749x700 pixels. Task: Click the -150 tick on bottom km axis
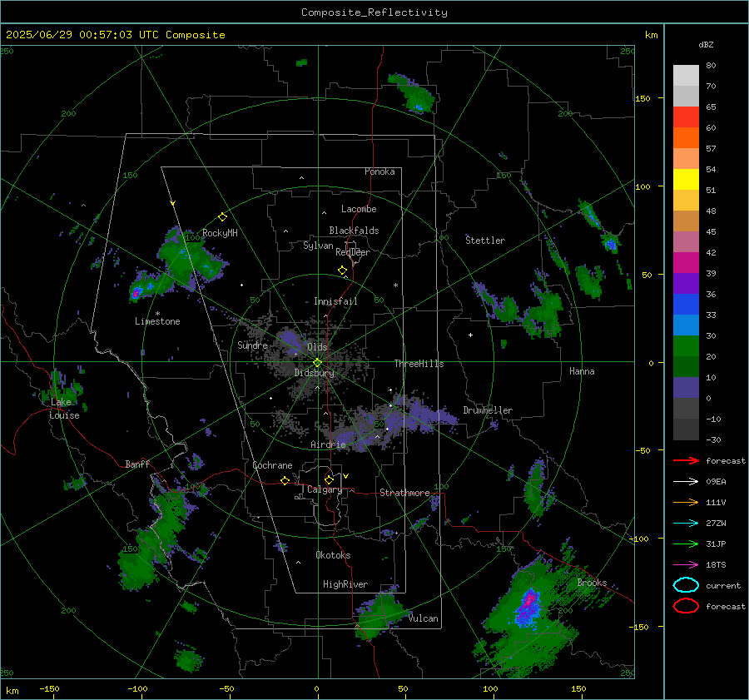click(x=49, y=688)
